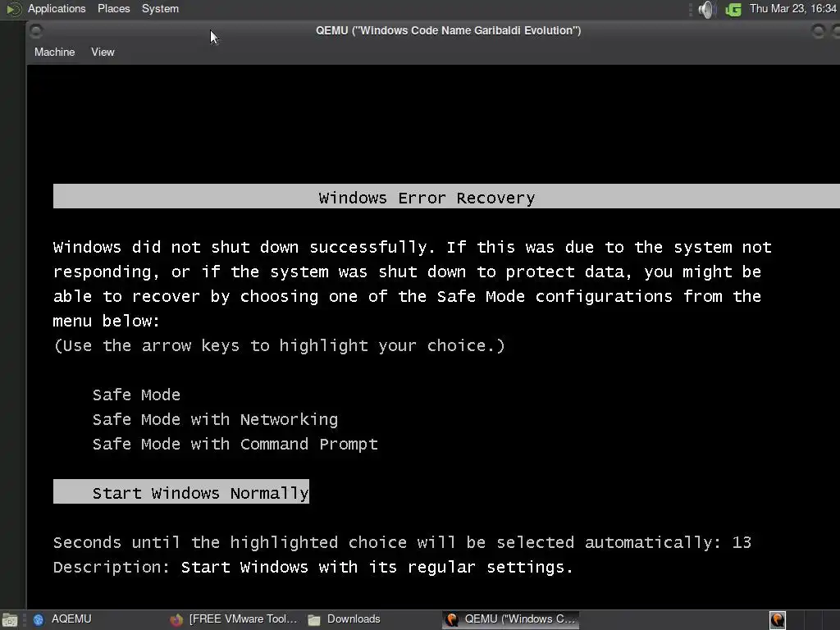
Task: Click the Windows Error Recovery heading
Action: tap(427, 198)
